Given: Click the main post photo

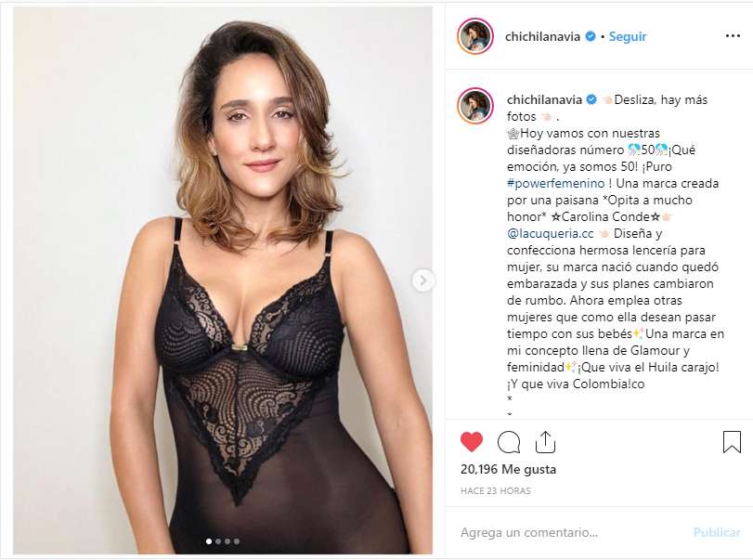Looking at the screenshot, I should click(223, 279).
